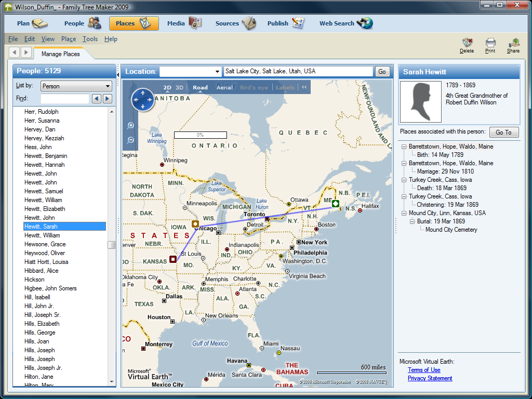
Task: Click the dark red Kansas burial marker
Action: (173, 260)
